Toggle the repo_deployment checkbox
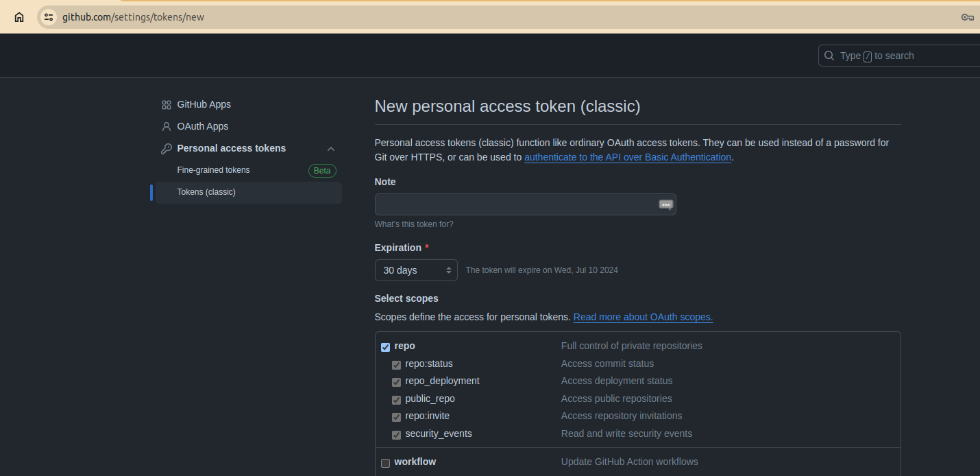 tap(396, 382)
